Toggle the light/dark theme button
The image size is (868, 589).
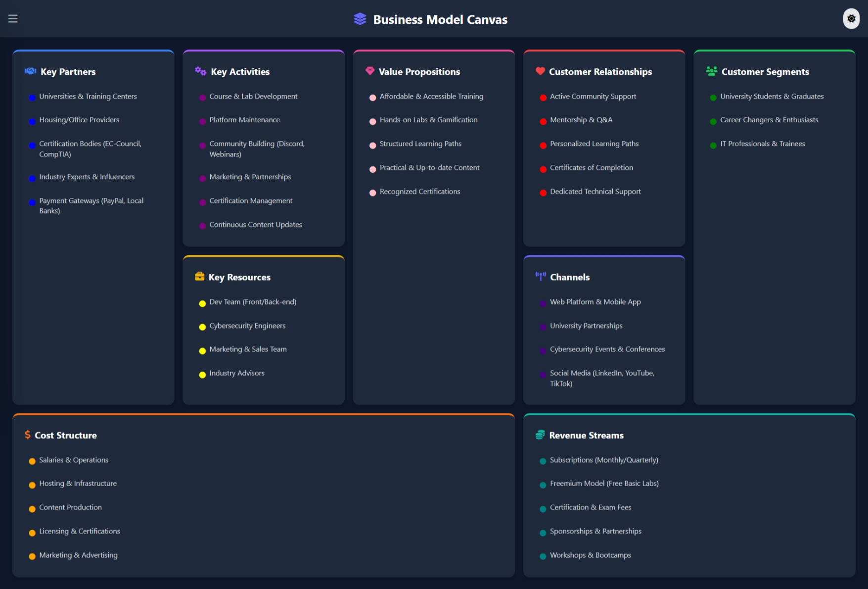click(x=851, y=19)
